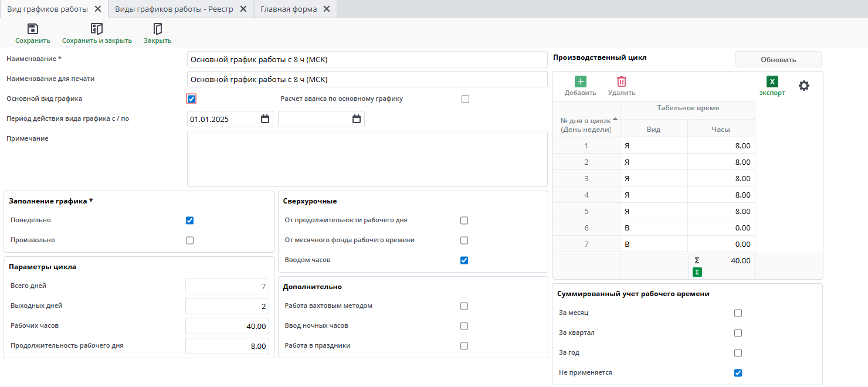Screen dimensions: 868x387
Task: Switch to Виды графиков работы - Реестр tab
Action: tap(174, 9)
